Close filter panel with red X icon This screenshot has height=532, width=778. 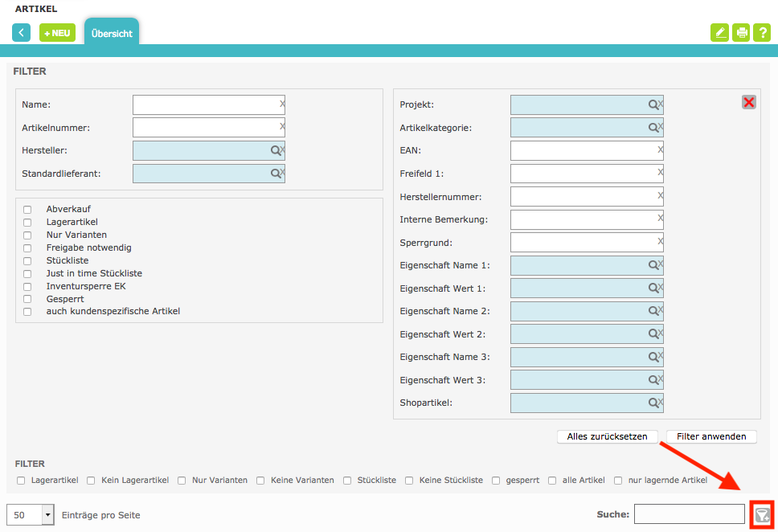(748, 102)
